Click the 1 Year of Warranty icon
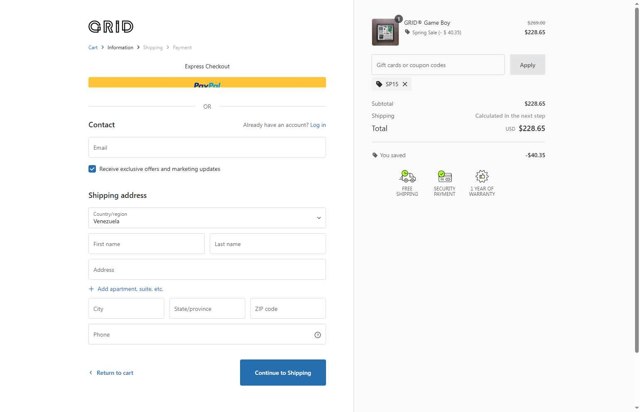Viewport: 640px width, 412px height. pyautogui.click(x=482, y=177)
